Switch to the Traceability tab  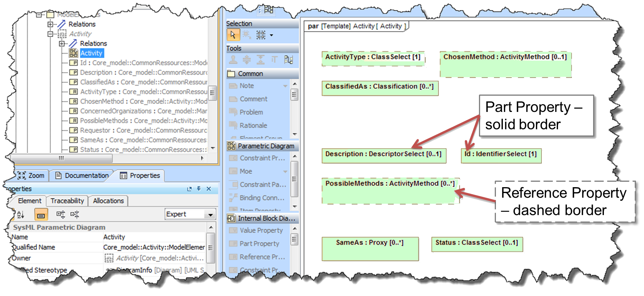click(67, 201)
